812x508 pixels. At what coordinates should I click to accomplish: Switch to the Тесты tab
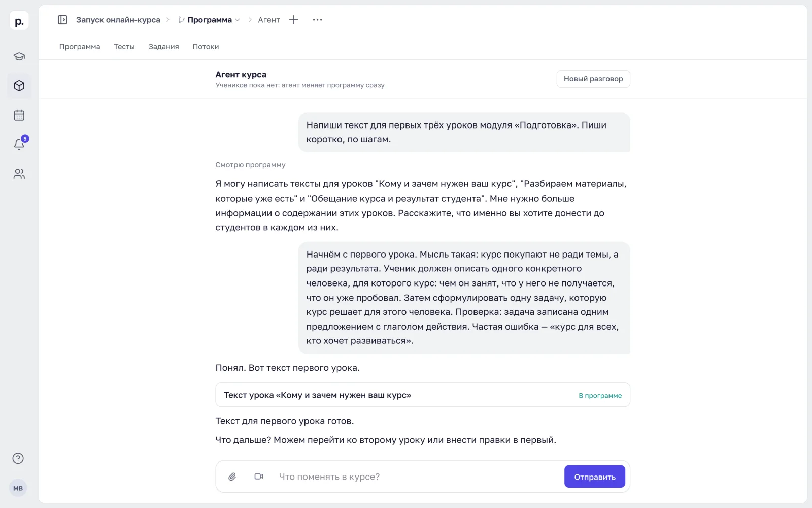124,47
